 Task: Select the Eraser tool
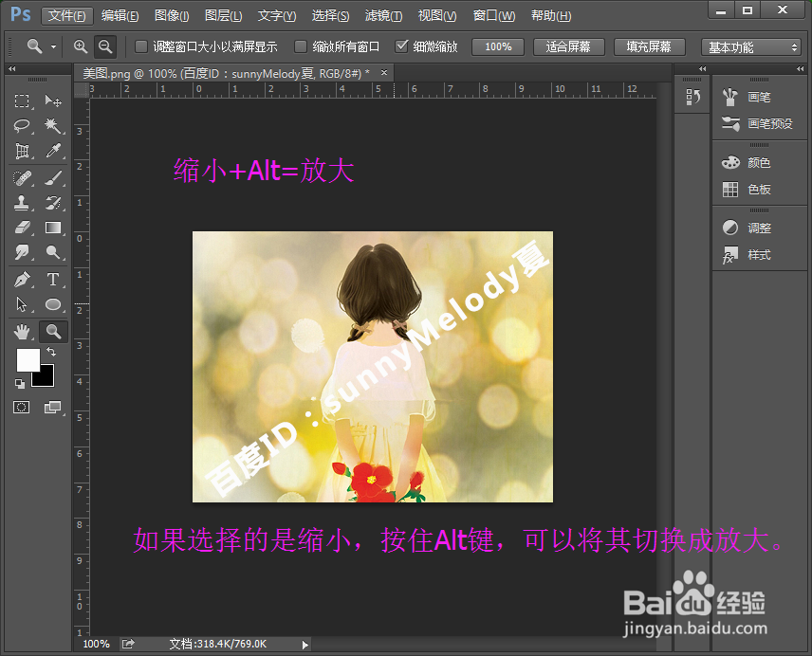(22, 228)
